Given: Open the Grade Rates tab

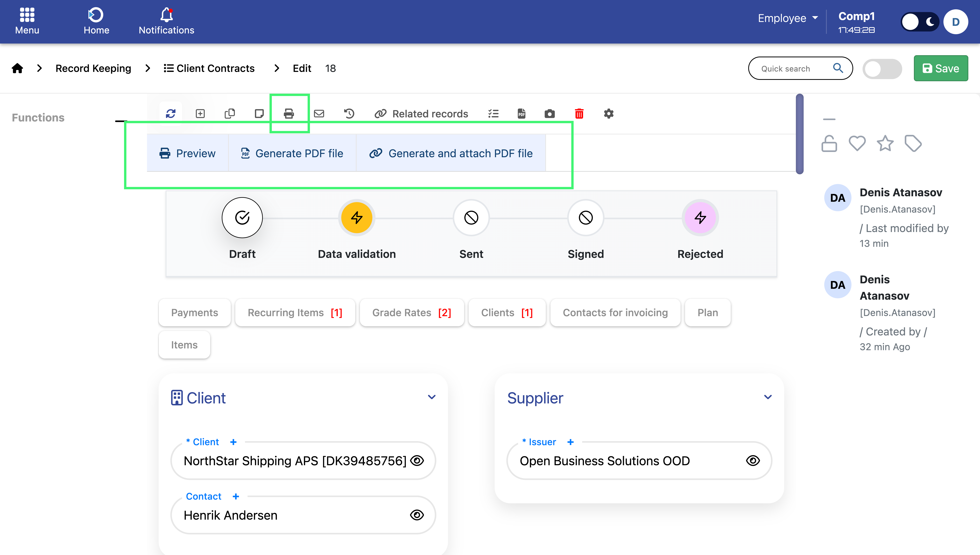Looking at the screenshot, I should click(411, 312).
